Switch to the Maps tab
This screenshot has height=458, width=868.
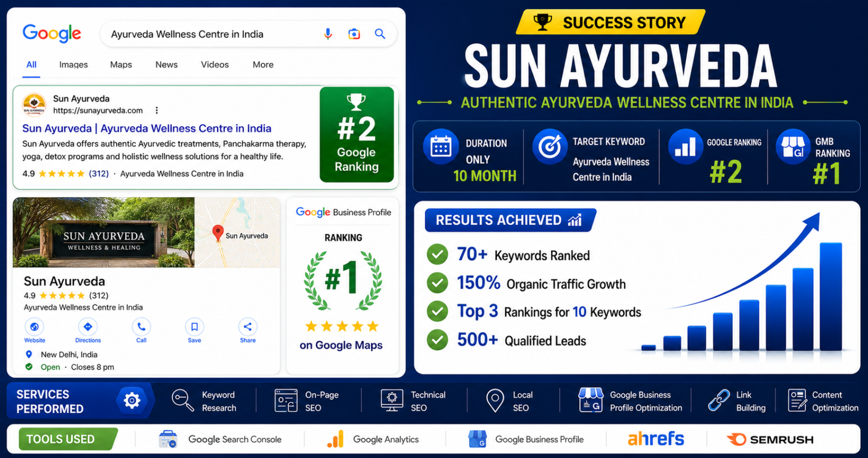point(121,64)
